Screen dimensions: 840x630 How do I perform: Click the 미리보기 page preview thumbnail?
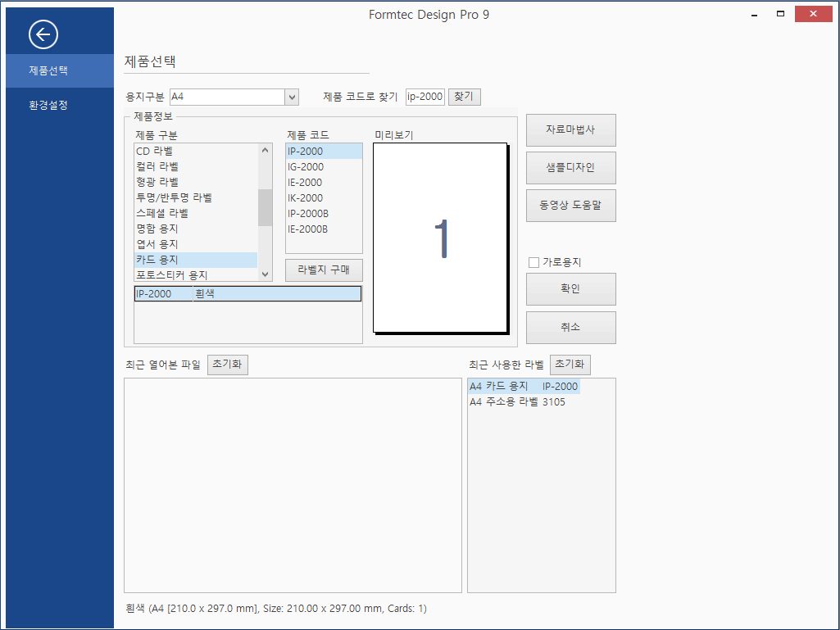tap(440, 238)
